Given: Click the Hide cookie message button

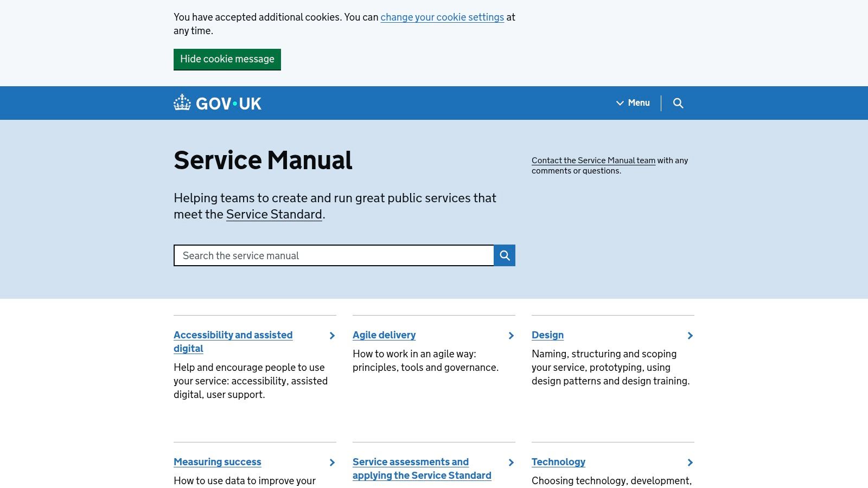Looking at the screenshot, I should click(227, 59).
